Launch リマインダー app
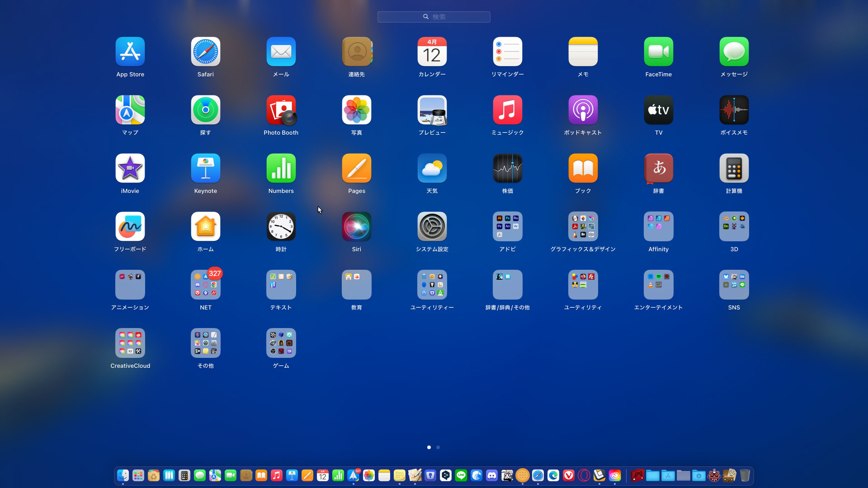This screenshot has height=488, width=868. click(x=508, y=52)
